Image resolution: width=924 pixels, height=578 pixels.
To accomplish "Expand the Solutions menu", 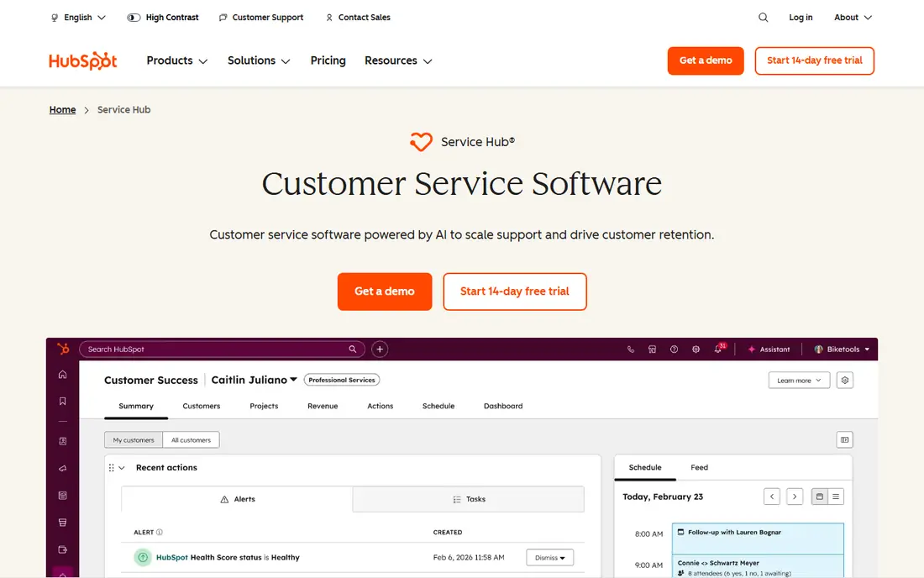I will [259, 60].
